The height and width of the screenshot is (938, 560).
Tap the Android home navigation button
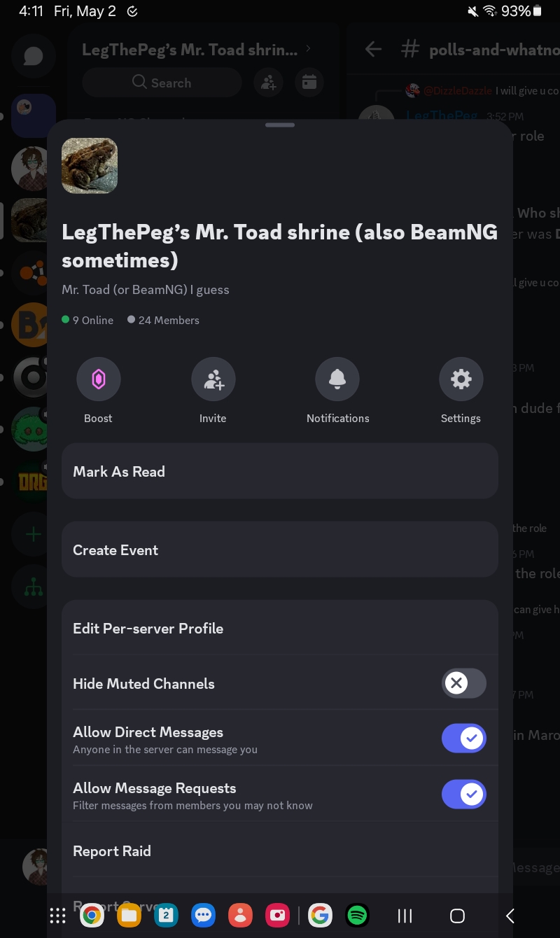pos(457,916)
